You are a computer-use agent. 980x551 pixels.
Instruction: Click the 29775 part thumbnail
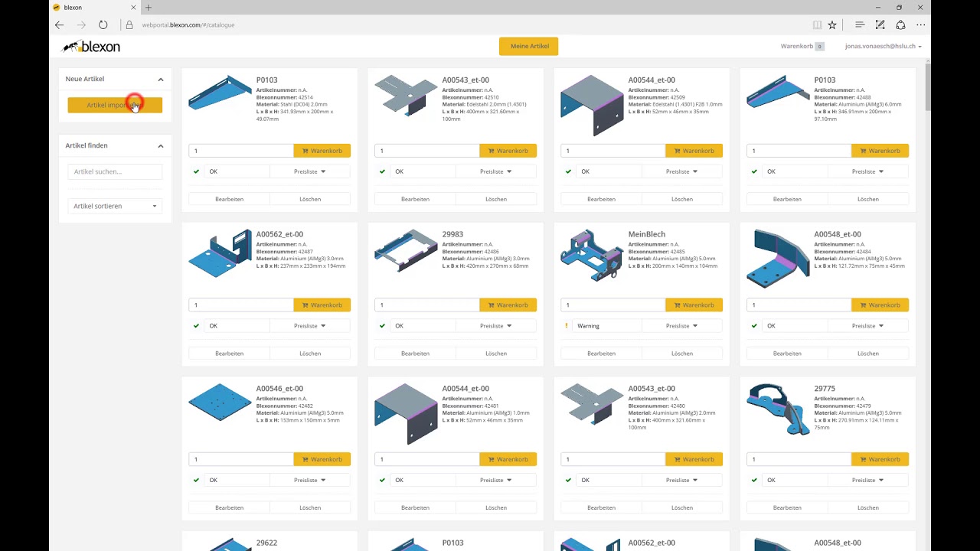[x=778, y=409]
